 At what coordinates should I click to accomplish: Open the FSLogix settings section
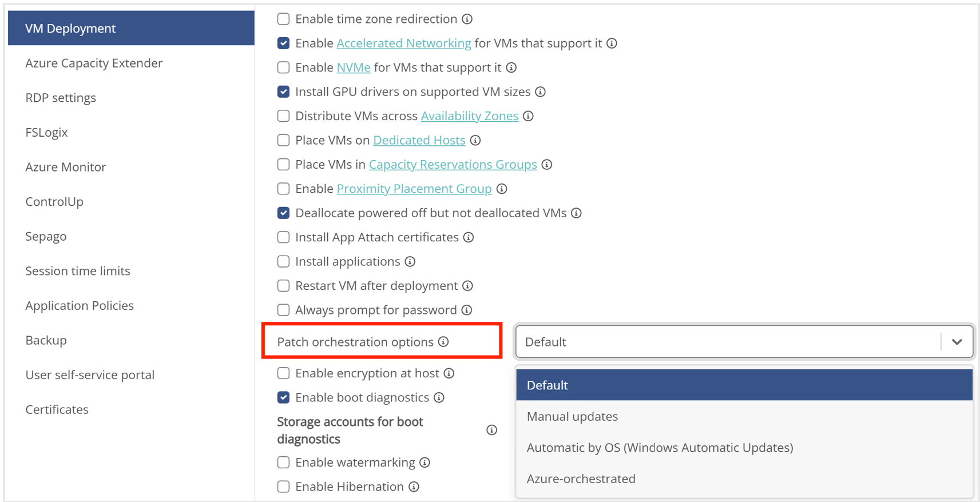[46, 132]
